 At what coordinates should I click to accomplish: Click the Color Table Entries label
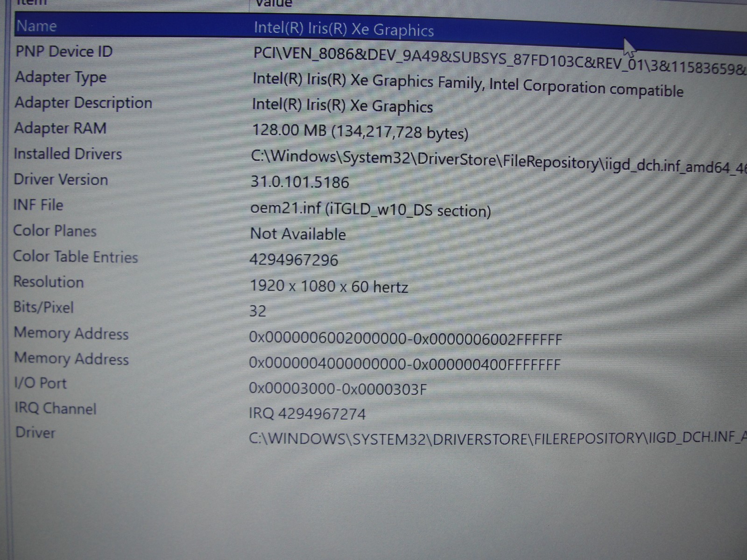[75, 256]
